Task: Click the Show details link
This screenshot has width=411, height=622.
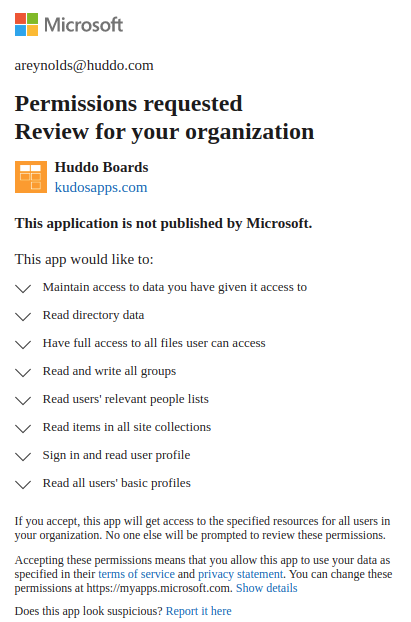Action: [267, 588]
